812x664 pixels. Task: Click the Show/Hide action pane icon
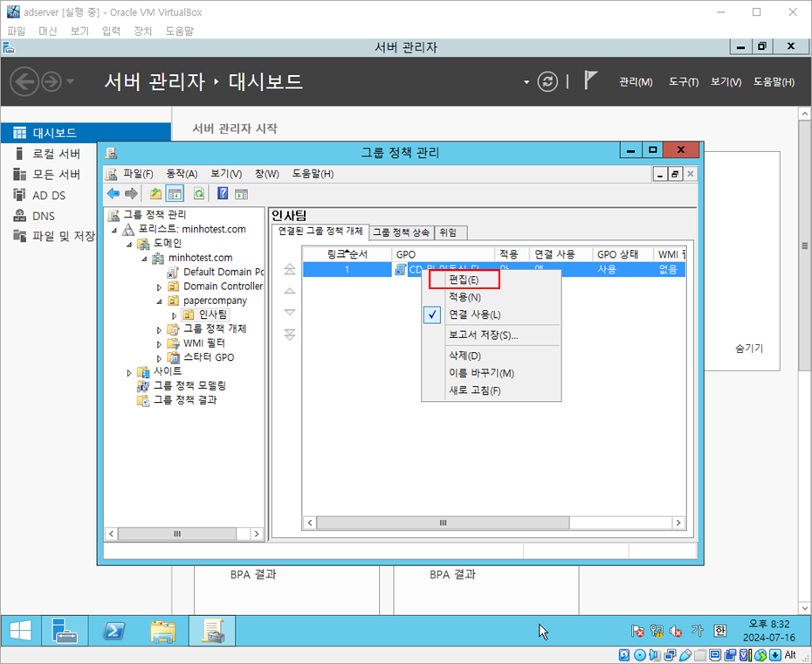pos(241,194)
